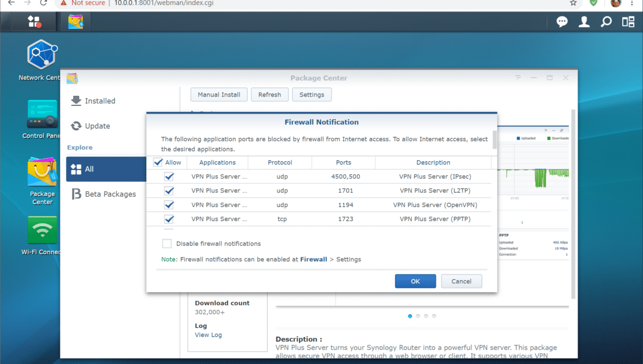Viewport: 643px width, 364px height.
Task: Click port value 4500,500
Action: pos(346,176)
